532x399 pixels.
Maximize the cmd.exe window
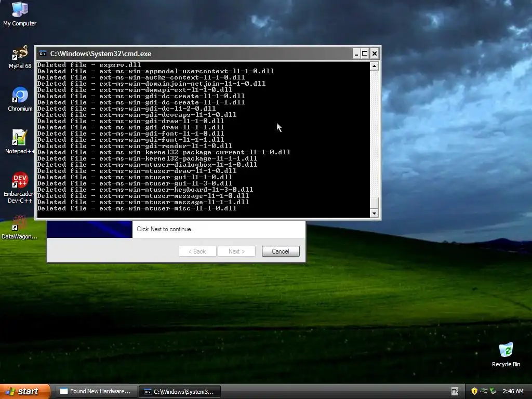point(365,54)
